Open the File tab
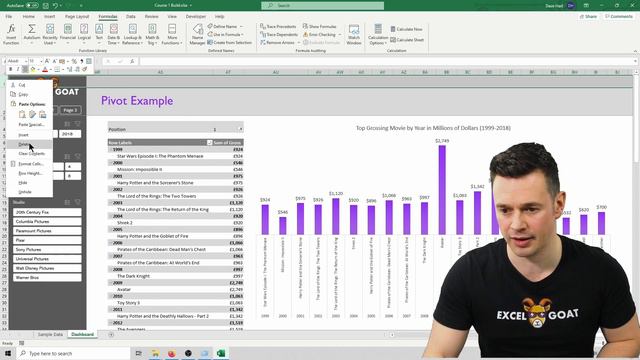 pyautogui.click(x=9, y=16)
